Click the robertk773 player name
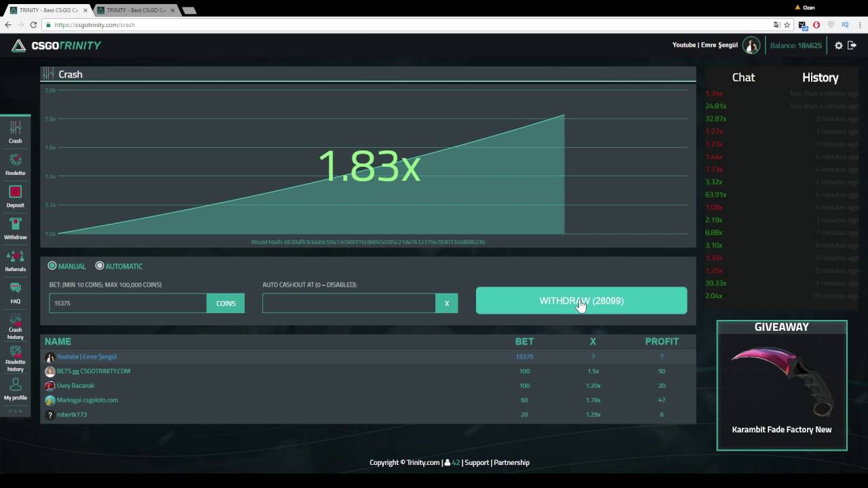868x488 pixels. coord(72,414)
